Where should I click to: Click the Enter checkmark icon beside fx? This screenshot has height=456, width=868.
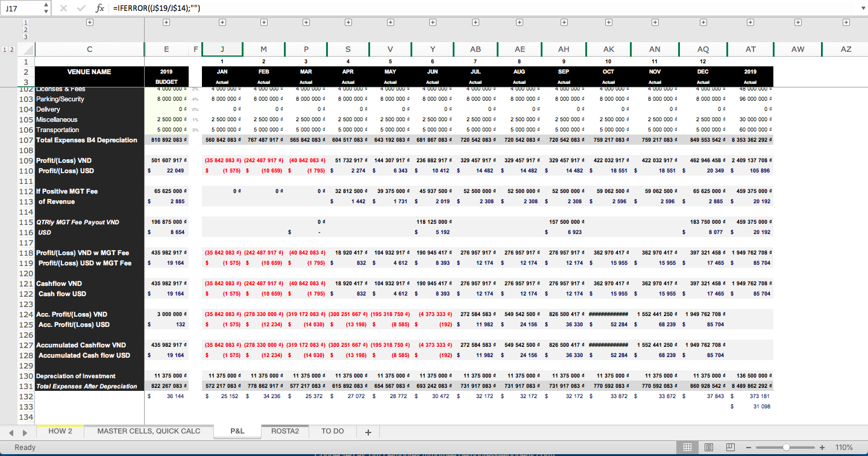pos(82,8)
